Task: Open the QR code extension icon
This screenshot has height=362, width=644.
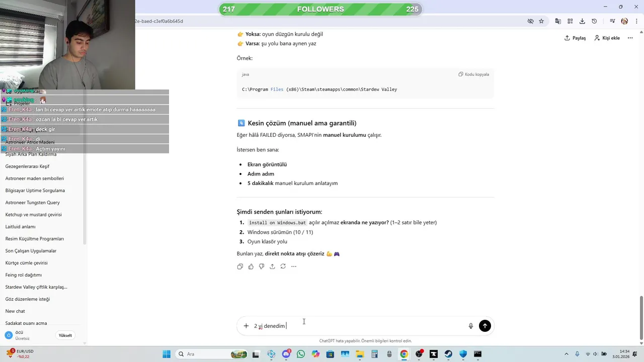Action: coord(570,21)
